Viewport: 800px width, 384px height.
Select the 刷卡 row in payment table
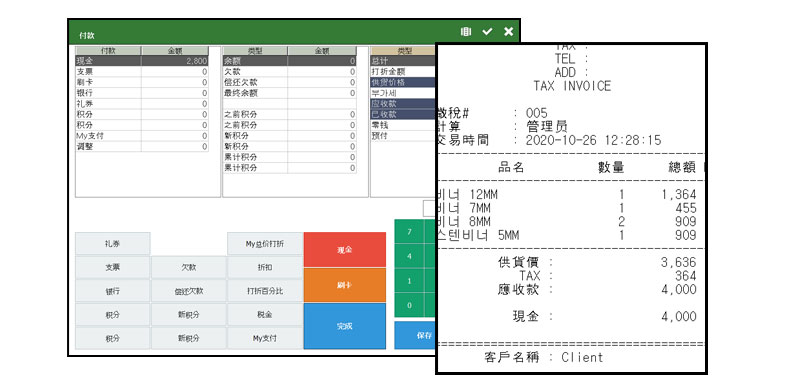point(142,82)
